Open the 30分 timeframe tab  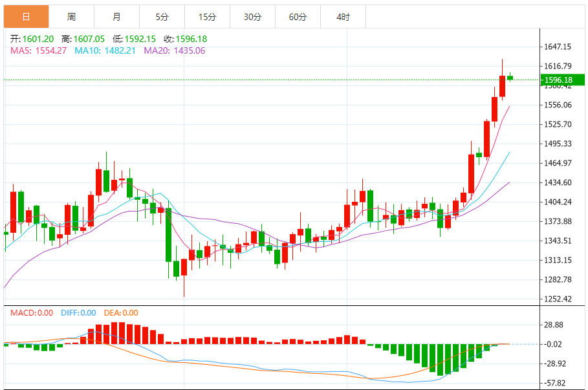click(253, 17)
